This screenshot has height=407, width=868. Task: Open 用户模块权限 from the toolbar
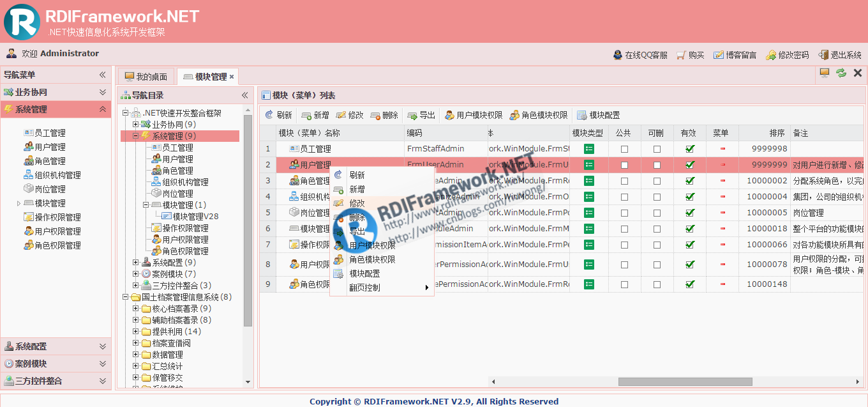pyautogui.click(x=474, y=115)
